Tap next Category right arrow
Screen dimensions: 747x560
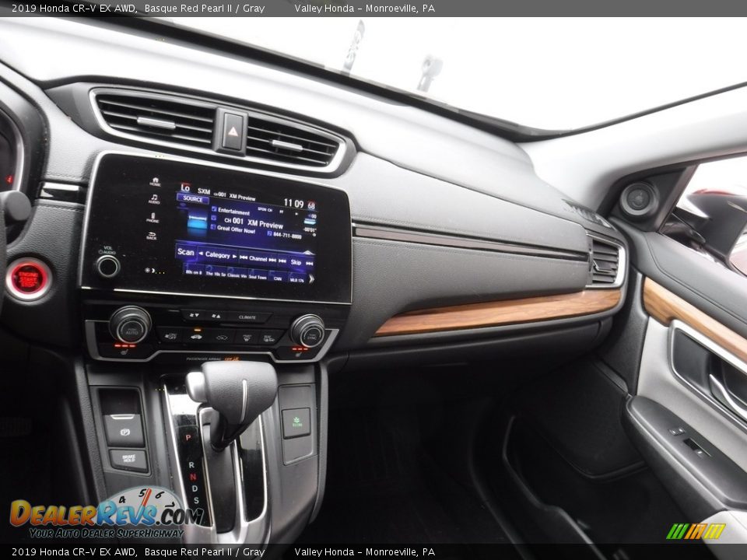(234, 256)
